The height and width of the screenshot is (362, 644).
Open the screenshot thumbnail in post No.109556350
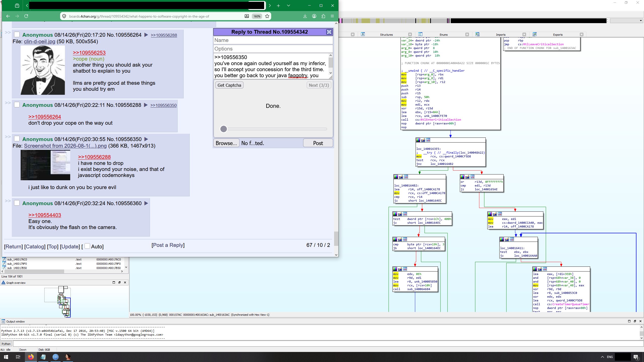[x=45, y=165]
